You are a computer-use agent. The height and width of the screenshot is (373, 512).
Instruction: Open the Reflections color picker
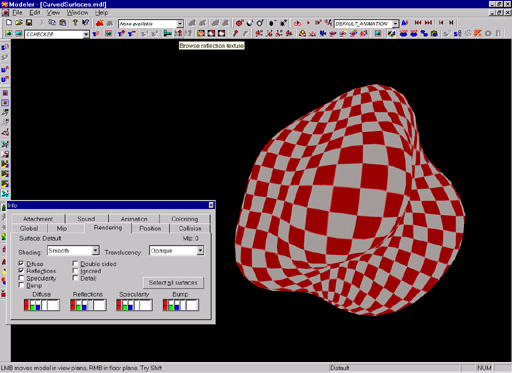pyautogui.click(x=88, y=305)
